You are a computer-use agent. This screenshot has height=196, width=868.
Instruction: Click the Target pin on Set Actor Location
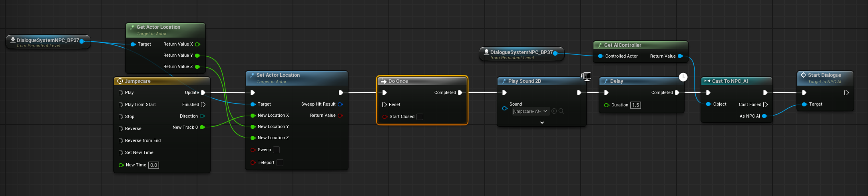tap(253, 104)
